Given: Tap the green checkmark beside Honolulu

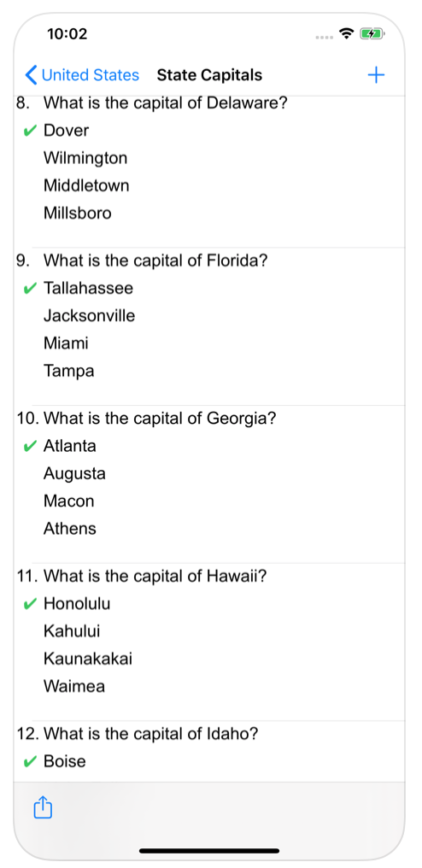Looking at the screenshot, I should point(29,605).
